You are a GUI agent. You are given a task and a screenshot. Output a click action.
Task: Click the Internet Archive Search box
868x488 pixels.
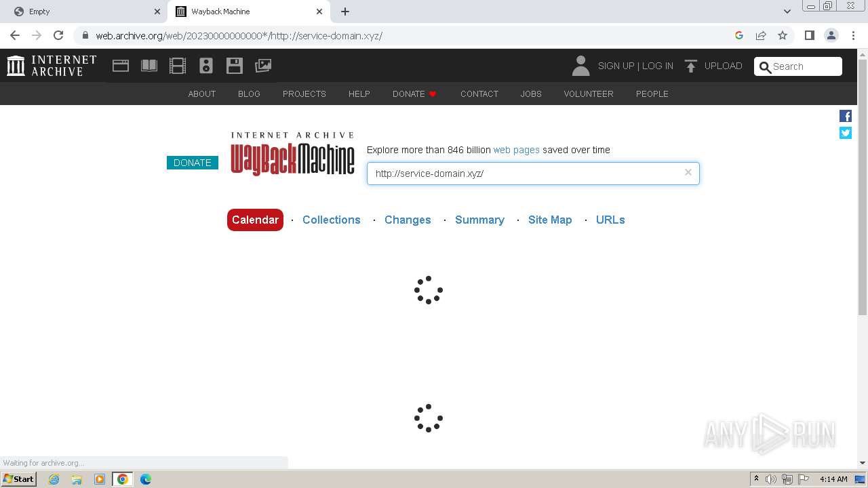tap(798, 66)
